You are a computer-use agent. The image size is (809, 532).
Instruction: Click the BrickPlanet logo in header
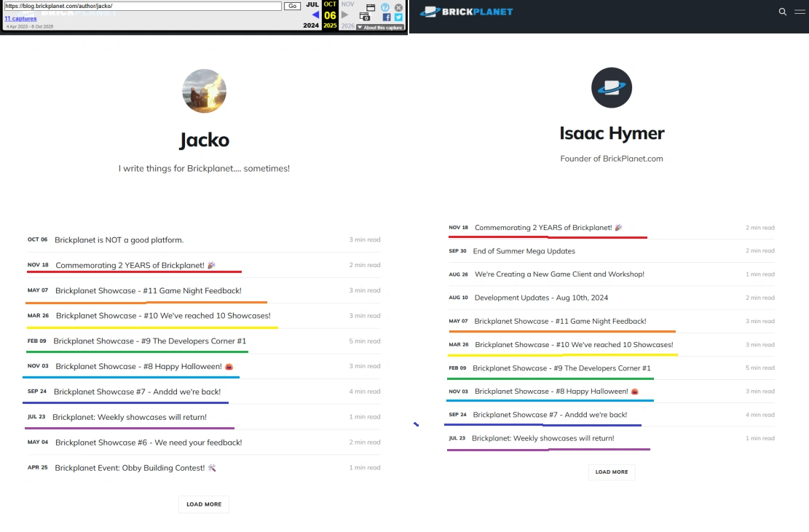point(467,12)
